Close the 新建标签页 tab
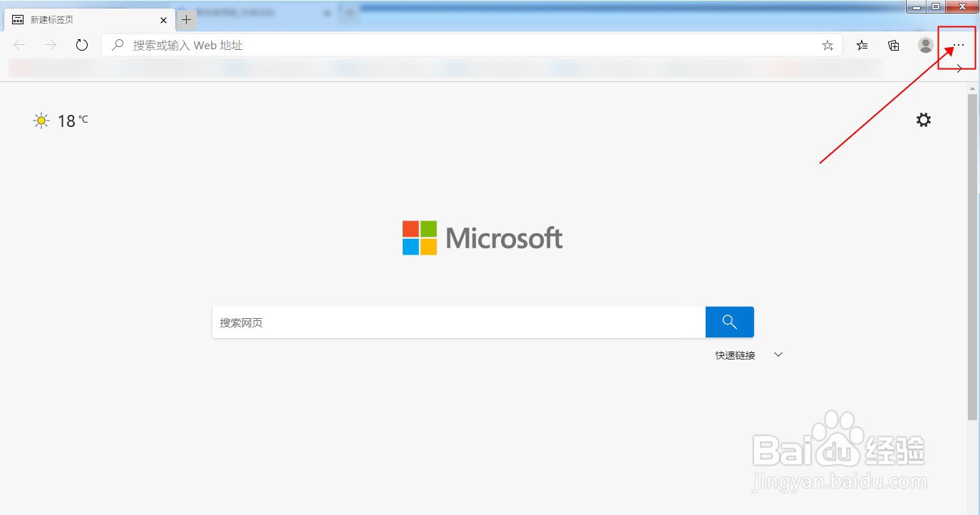Image resolution: width=980 pixels, height=515 pixels. pyautogui.click(x=163, y=20)
